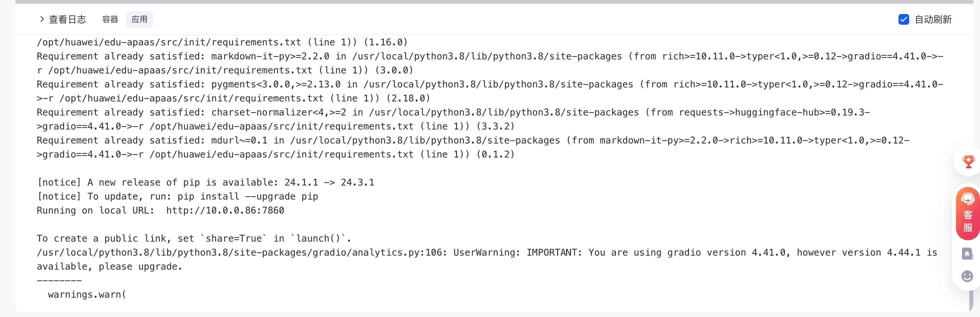Click the 查看日志 heading

pyautogui.click(x=67, y=19)
